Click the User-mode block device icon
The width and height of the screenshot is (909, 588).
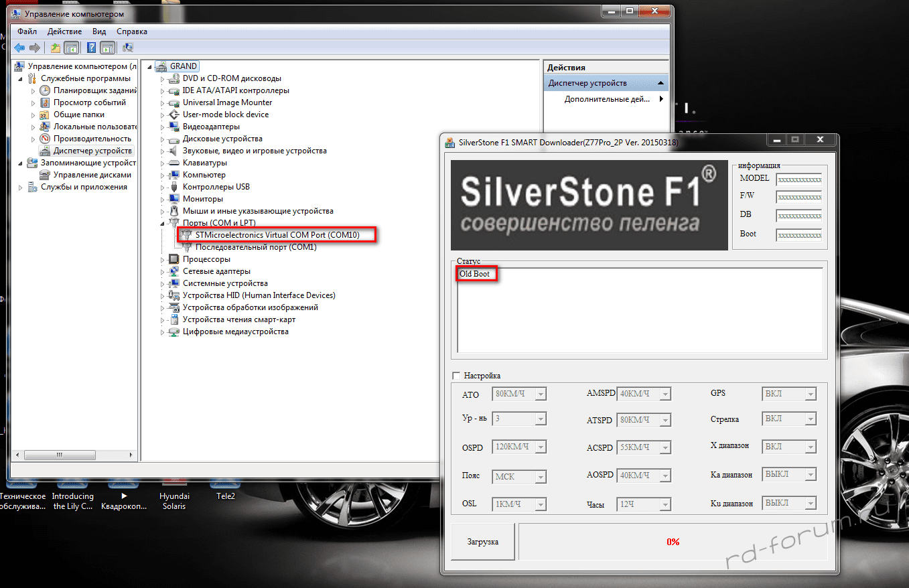[x=173, y=115]
